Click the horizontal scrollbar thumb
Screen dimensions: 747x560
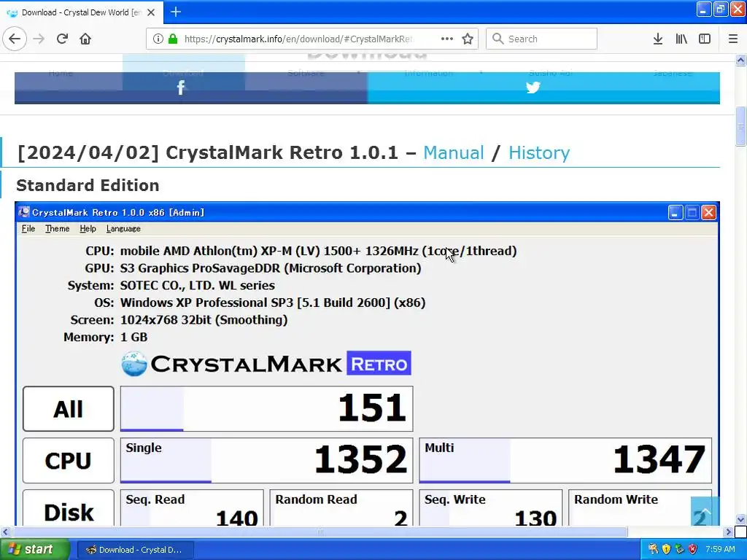click(320, 532)
